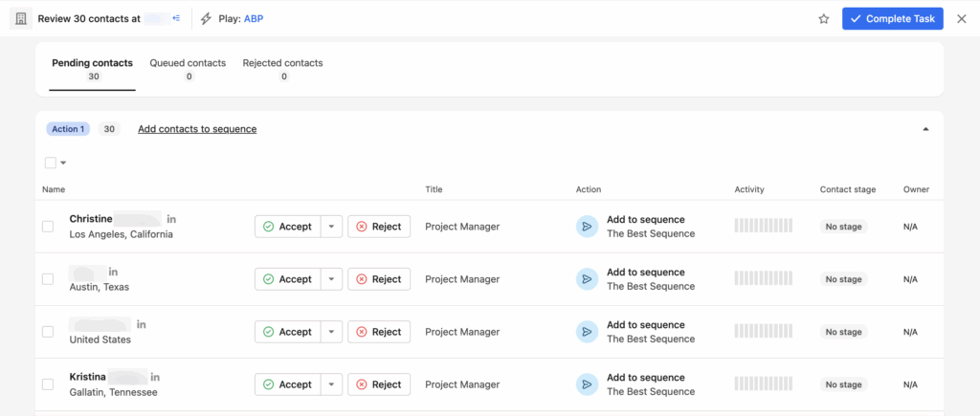Open Accept dropdown arrow for Christine
Screen dimensions: 980x416
click(330, 227)
